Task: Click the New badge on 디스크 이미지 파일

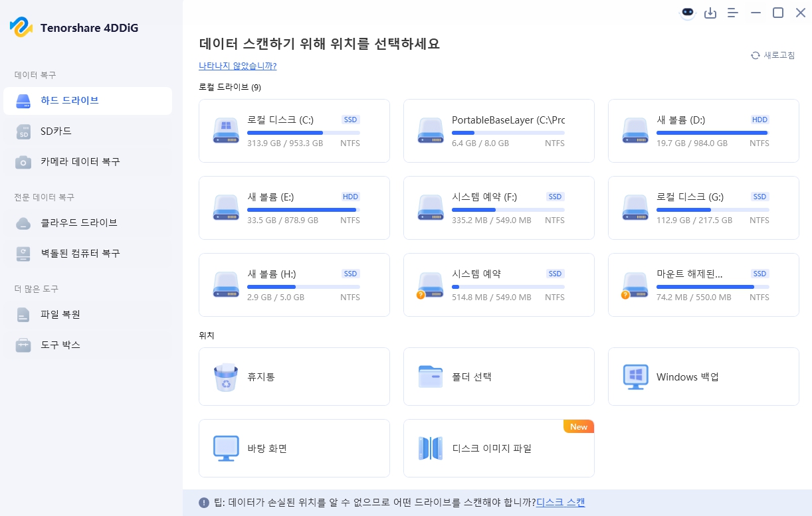Action: point(579,426)
